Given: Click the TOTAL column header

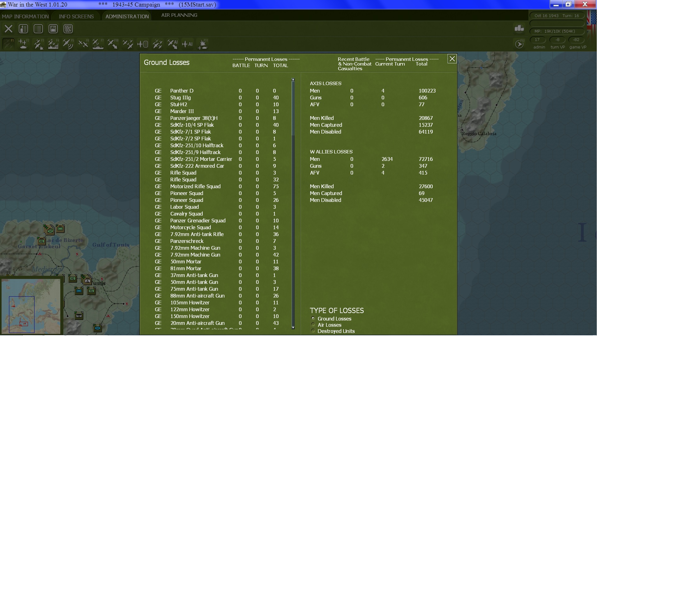Looking at the screenshot, I should coord(280,65).
